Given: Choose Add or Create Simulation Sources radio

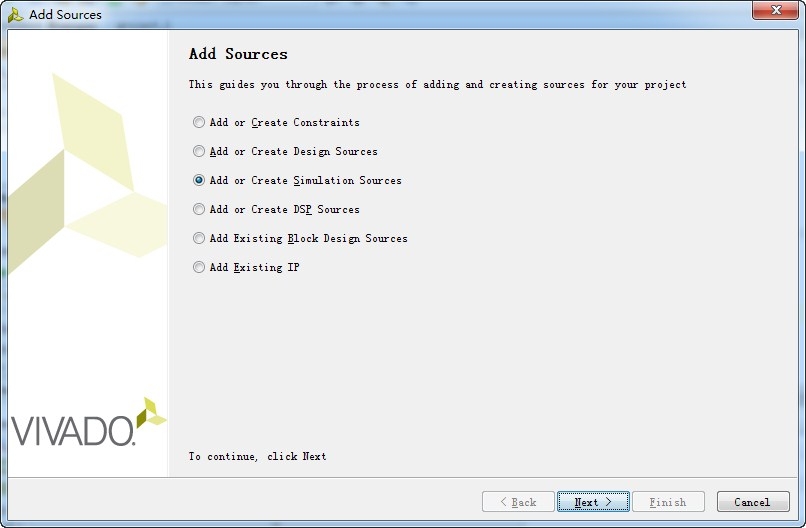Looking at the screenshot, I should [198, 180].
